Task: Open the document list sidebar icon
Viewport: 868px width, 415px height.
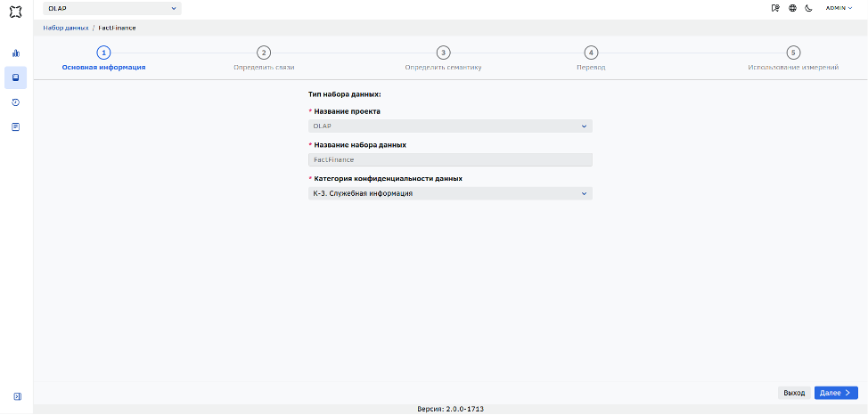Action: pyautogui.click(x=15, y=126)
